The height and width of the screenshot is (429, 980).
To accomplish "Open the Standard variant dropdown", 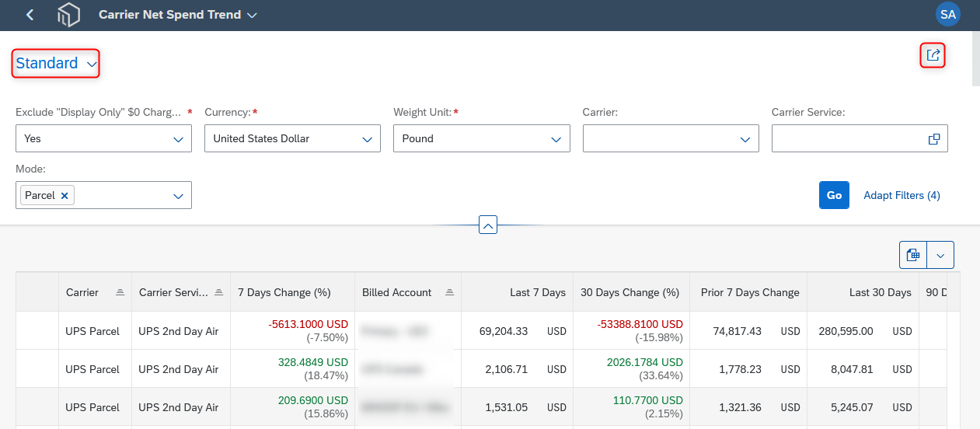I will pos(56,64).
